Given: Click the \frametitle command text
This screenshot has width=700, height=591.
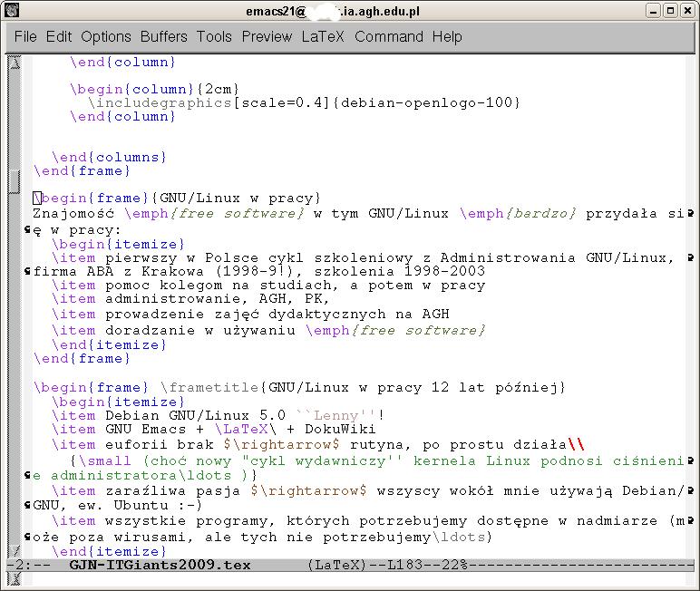Looking at the screenshot, I should tap(209, 387).
